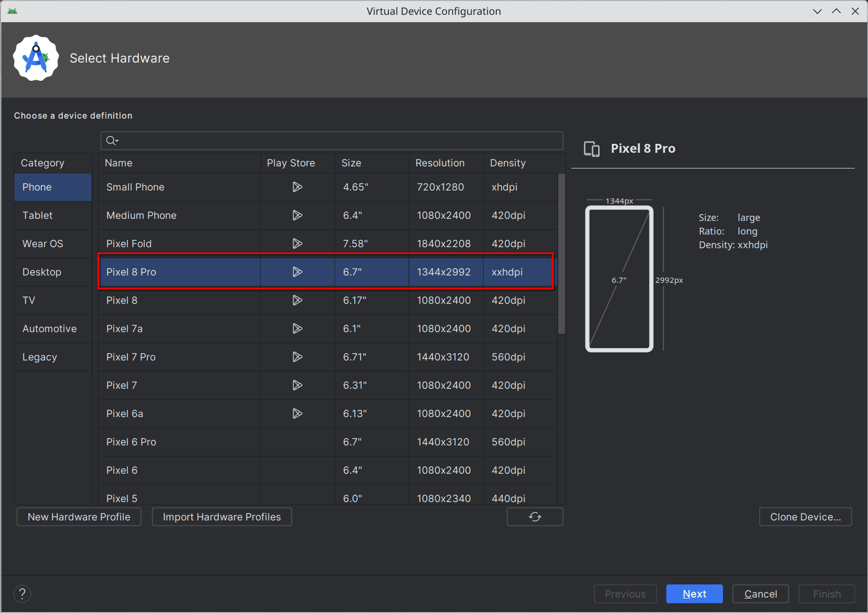This screenshot has width=868, height=613.
Task: Select the Pixel 7a device row
Action: click(x=328, y=329)
